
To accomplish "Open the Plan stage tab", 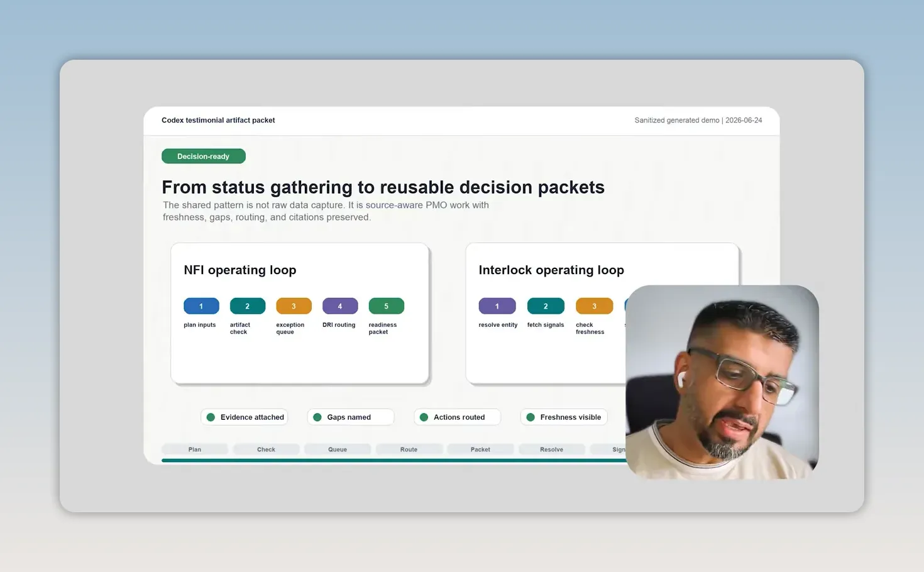I will 195,449.
